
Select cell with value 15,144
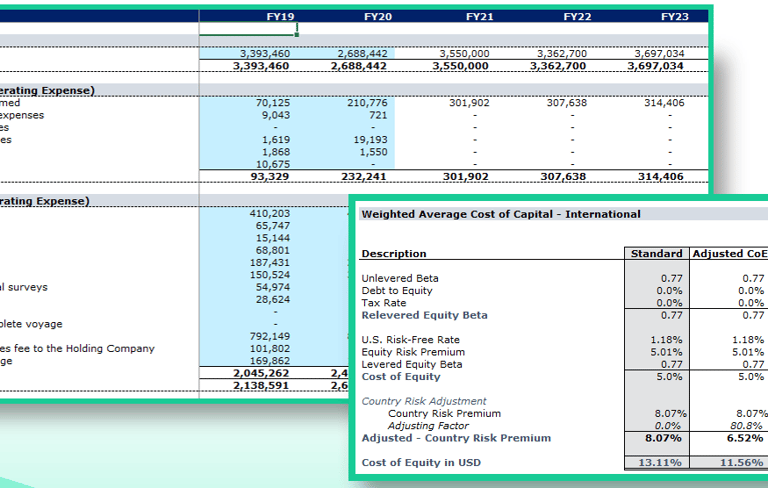pos(273,238)
